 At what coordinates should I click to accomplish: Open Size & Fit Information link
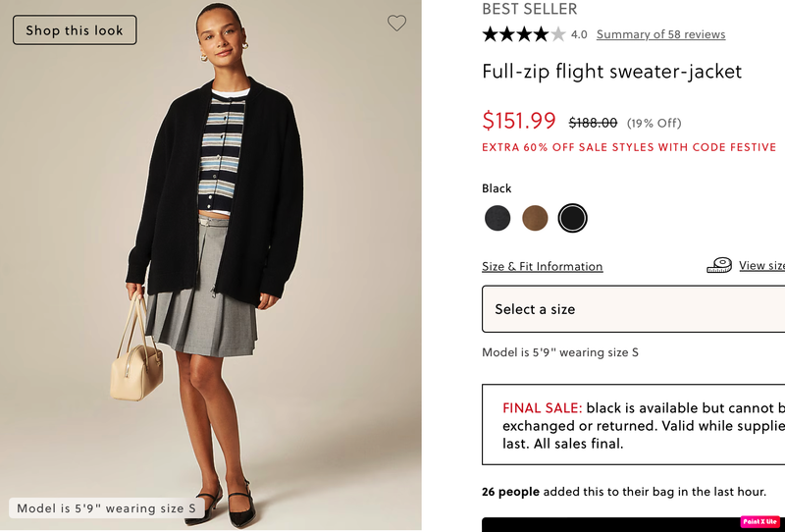point(542,266)
